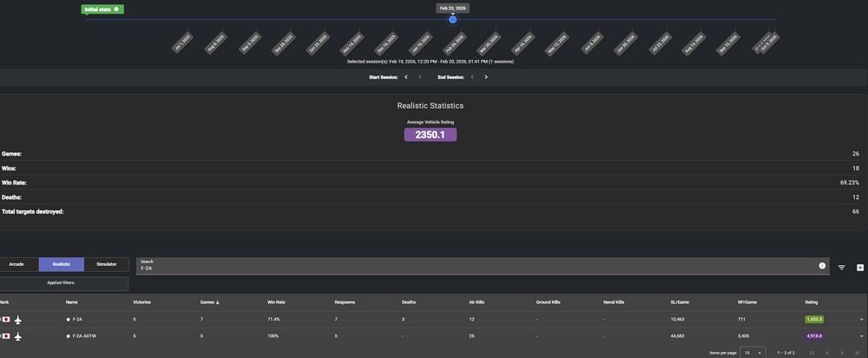Click the Games sort arrow
The width and height of the screenshot is (868, 358).
[x=218, y=302]
